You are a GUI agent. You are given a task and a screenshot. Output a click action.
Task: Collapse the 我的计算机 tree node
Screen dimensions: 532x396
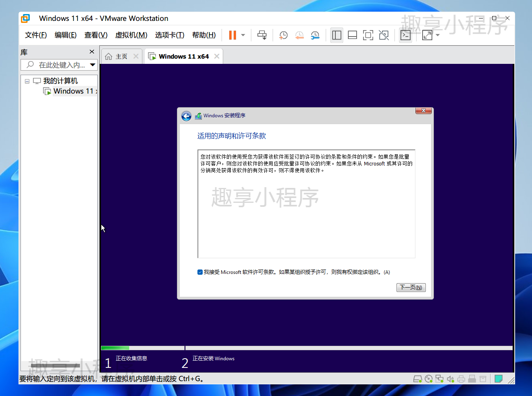[27, 81]
